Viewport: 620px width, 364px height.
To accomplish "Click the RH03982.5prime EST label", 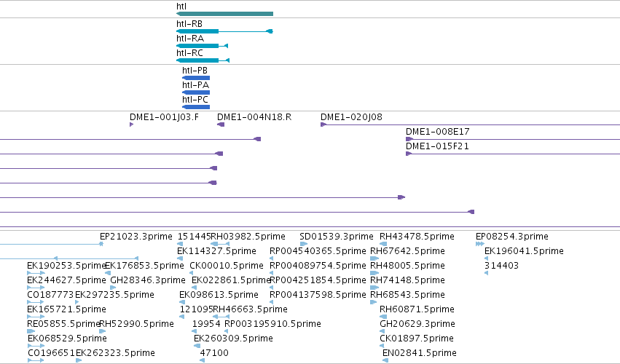I will [x=248, y=237].
